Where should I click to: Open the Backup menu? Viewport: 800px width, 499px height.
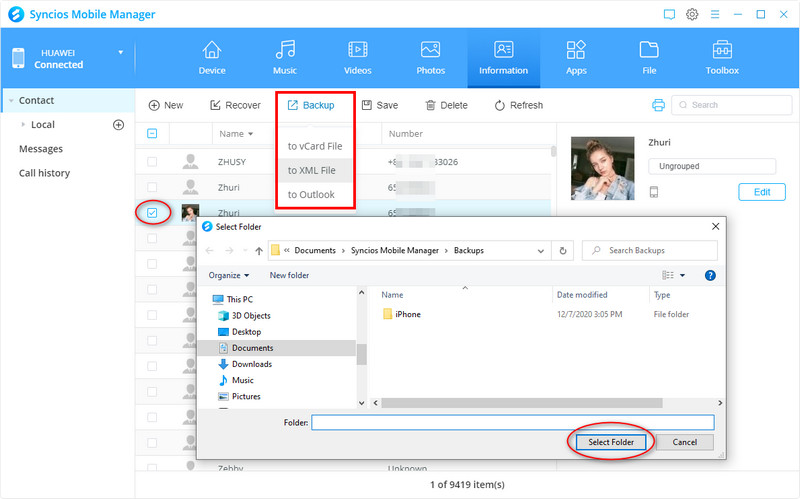tap(311, 105)
